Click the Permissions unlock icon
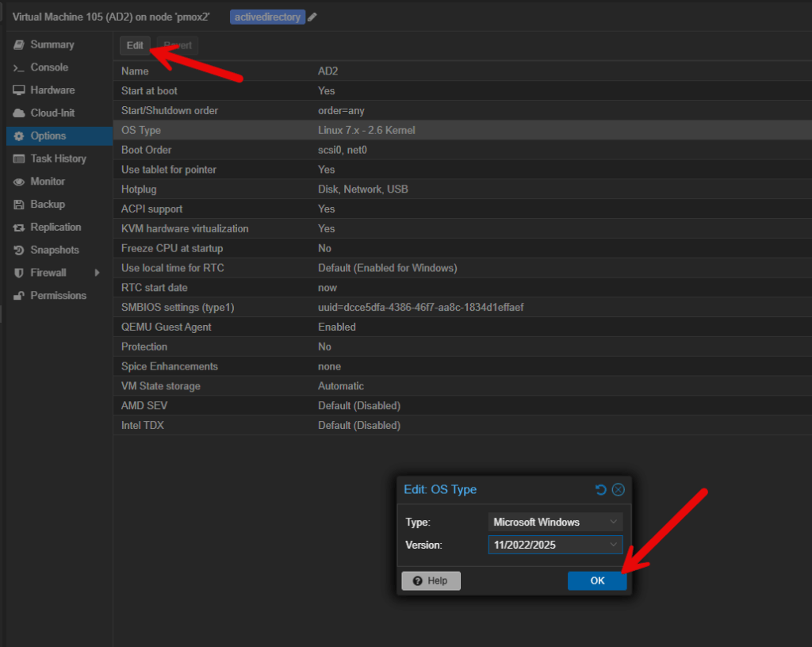The image size is (812, 647). (19, 296)
